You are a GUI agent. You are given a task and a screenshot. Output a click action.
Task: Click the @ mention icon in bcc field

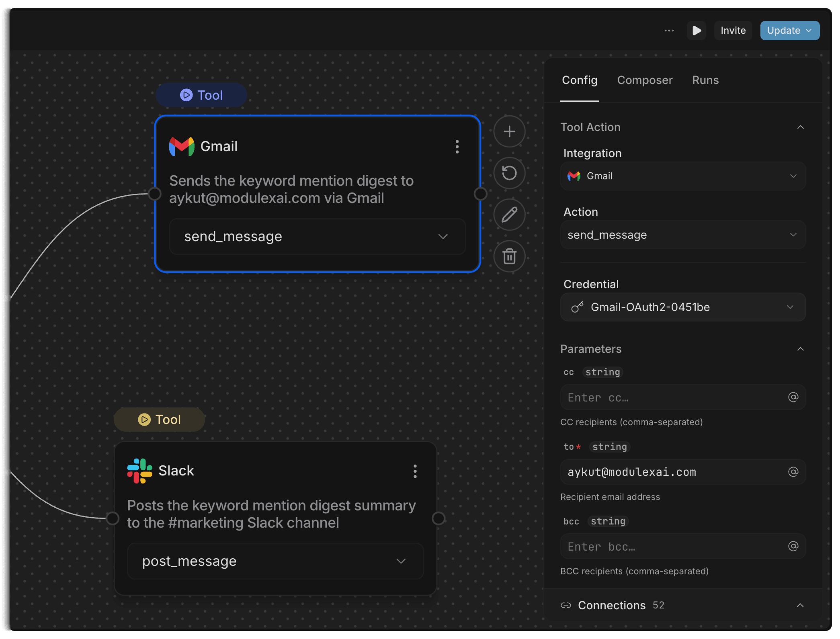point(793,546)
